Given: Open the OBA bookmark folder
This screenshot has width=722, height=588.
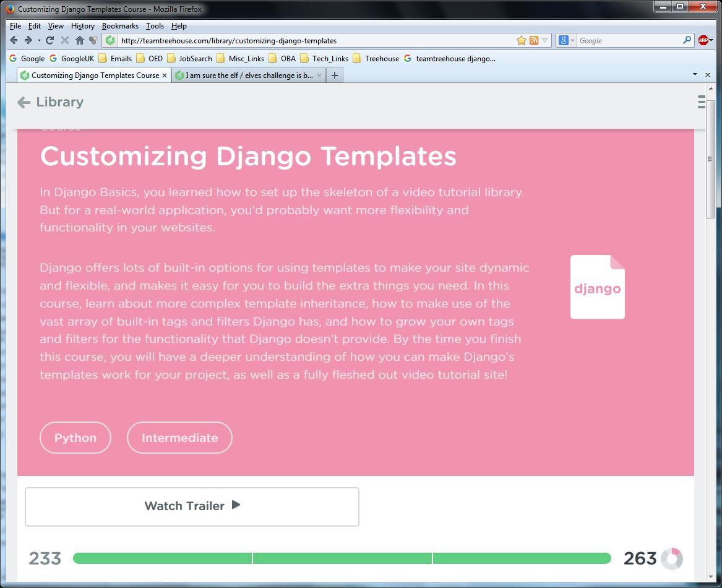Looking at the screenshot, I should pos(282,59).
